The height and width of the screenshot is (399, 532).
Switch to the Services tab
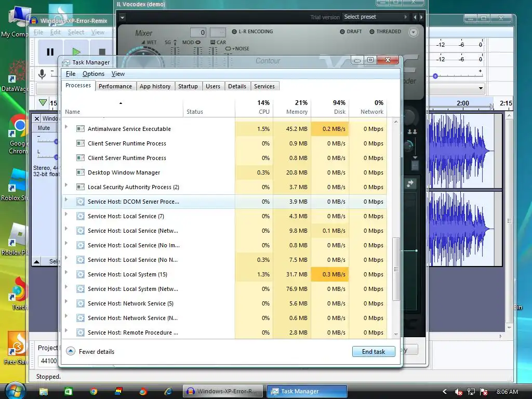click(x=264, y=87)
